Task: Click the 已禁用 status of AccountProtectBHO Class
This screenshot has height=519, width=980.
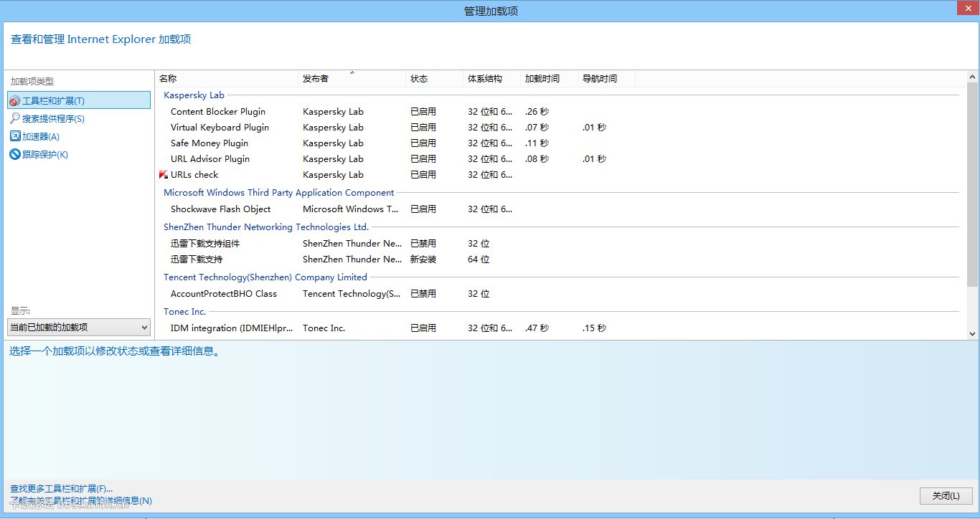Action: coord(423,293)
